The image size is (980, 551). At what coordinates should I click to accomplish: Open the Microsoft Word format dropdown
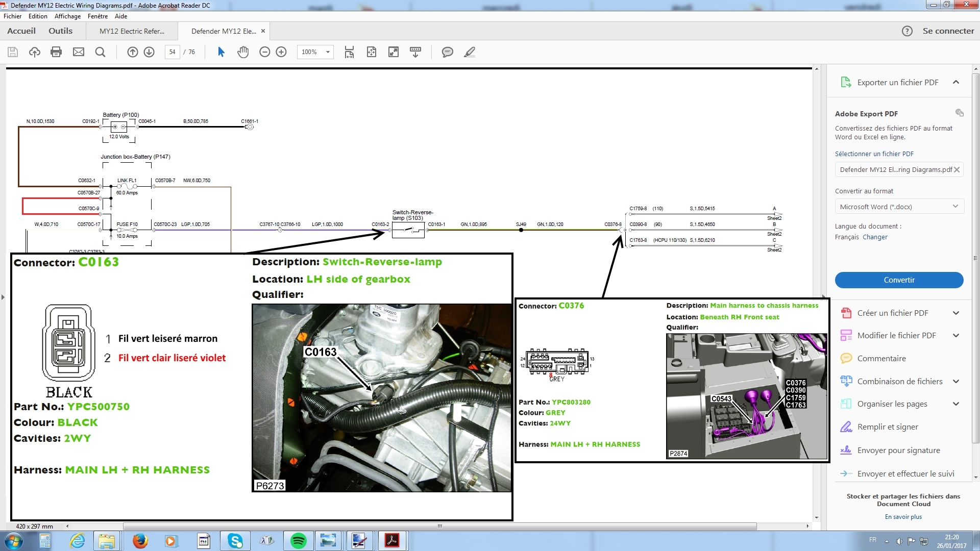pyautogui.click(x=899, y=207)
